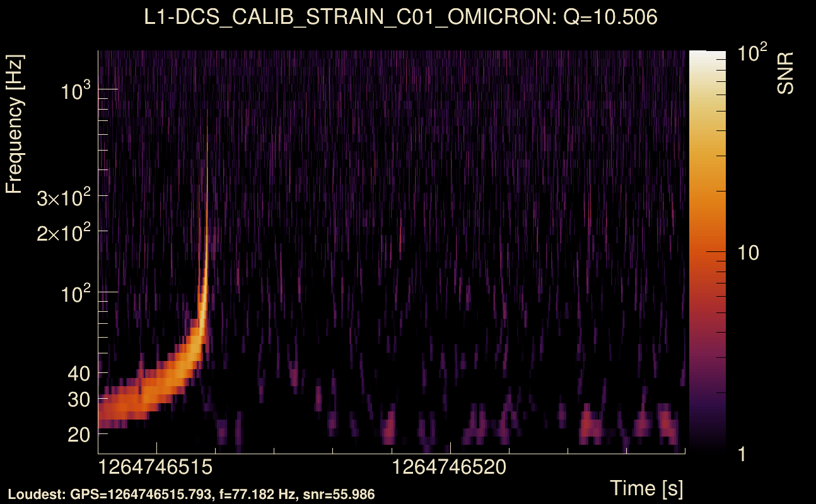Viewport: 816px width, 504px height.
Task: Select the 30 Hz tick label
Action: point(79,399)
